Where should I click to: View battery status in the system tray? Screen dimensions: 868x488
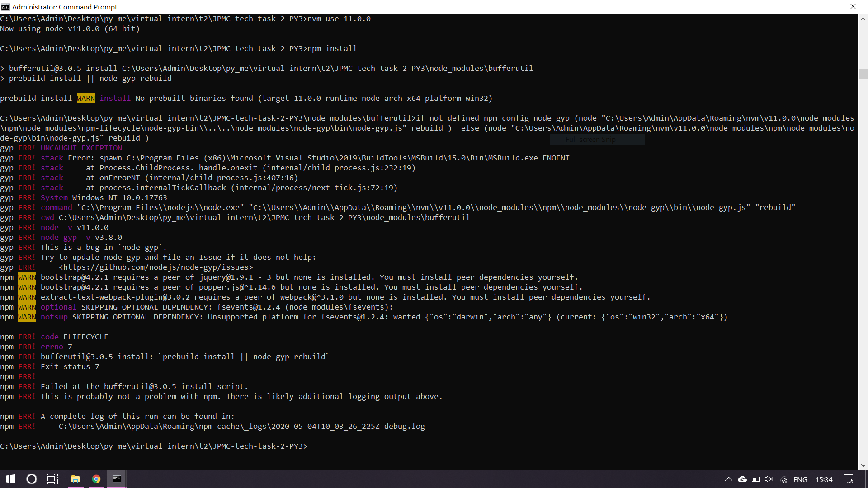[x=755, y=479]
